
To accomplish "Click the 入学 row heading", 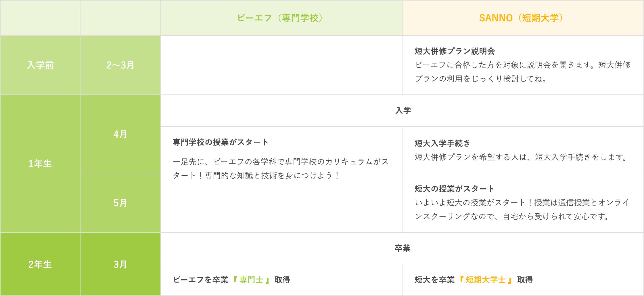I will [x=403, y=111].
